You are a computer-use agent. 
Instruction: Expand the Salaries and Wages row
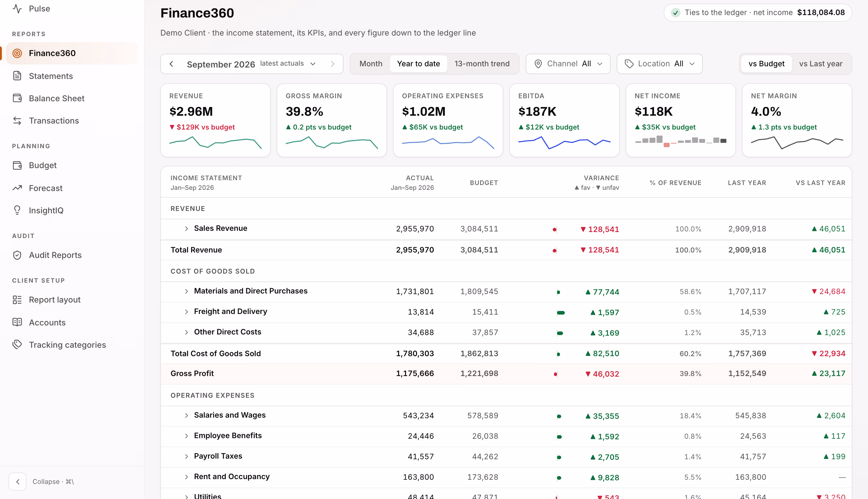coord(187,415)
